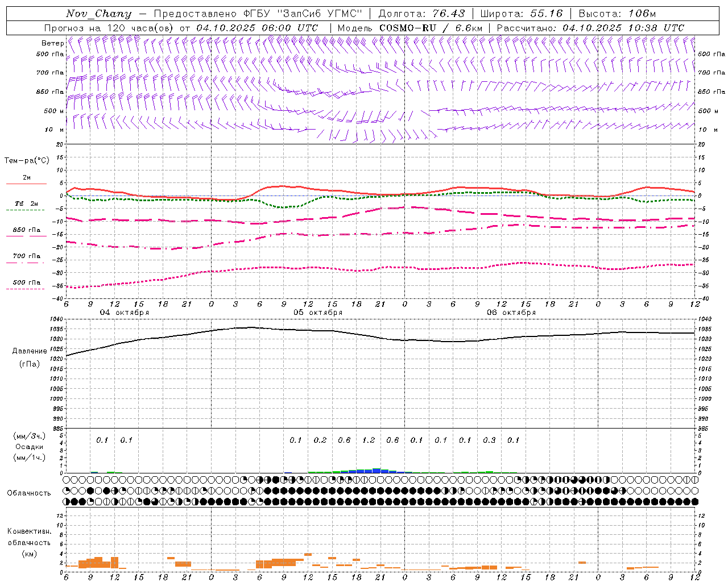This screenshot has height=582, width=728.
Task: Click the 'Ветер' wind panel label
Action: pyautogui.click(x=52, y=43)
